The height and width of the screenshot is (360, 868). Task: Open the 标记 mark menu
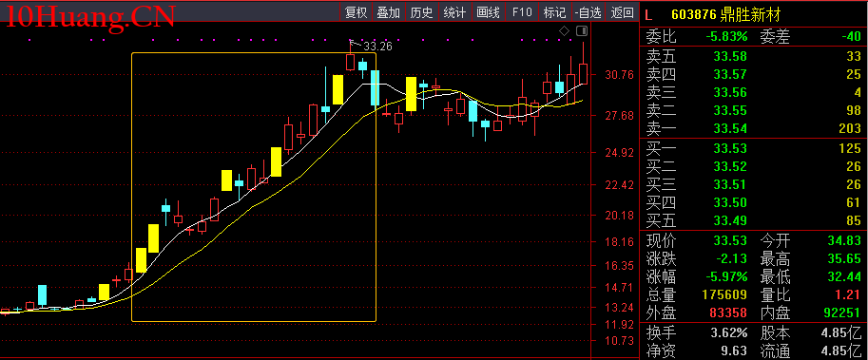[x=554, y=12]
